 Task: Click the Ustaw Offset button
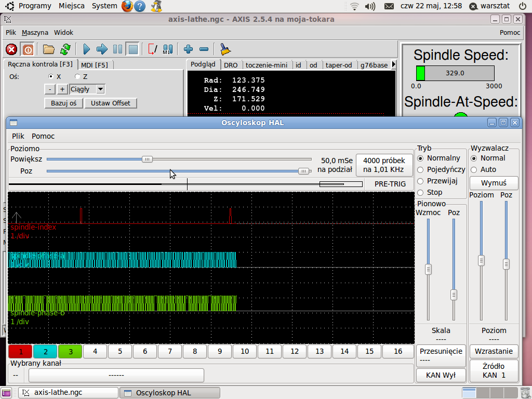coord(111,103)
